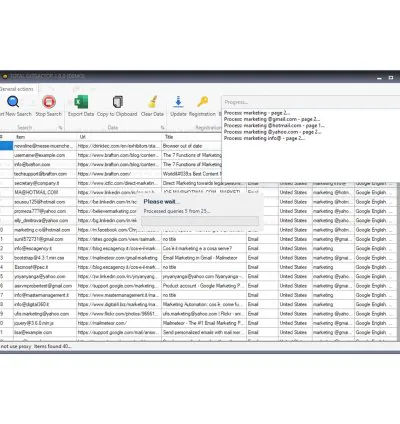
Task: Click the cell 'secretary@company.it'
Action: click(x=45, y=183)
